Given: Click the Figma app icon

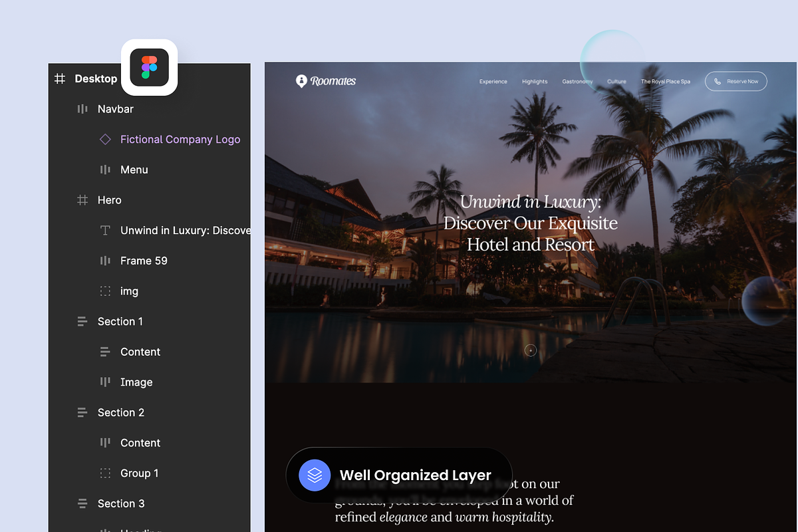Looking at the screenshot, I should (149, 67).
